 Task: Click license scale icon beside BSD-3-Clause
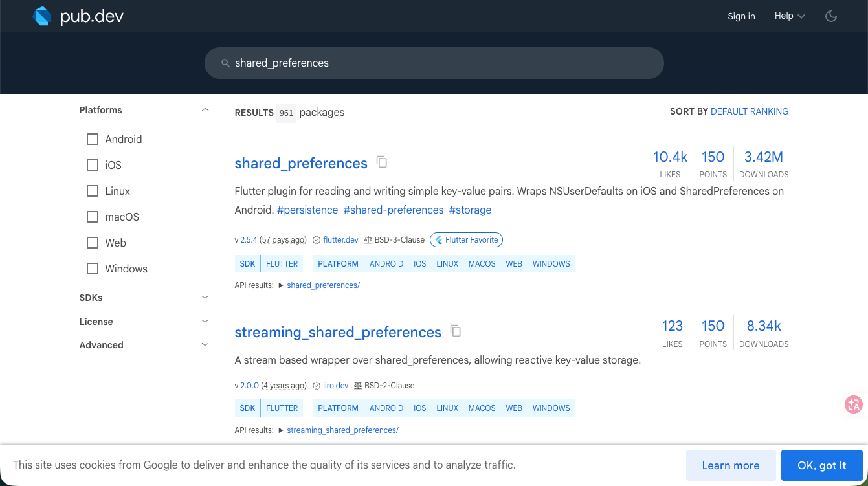coord(368,240)
